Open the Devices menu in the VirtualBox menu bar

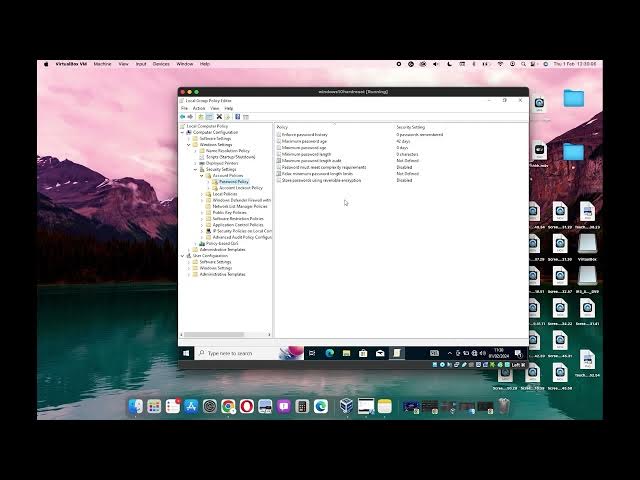[x=161, y=64]
